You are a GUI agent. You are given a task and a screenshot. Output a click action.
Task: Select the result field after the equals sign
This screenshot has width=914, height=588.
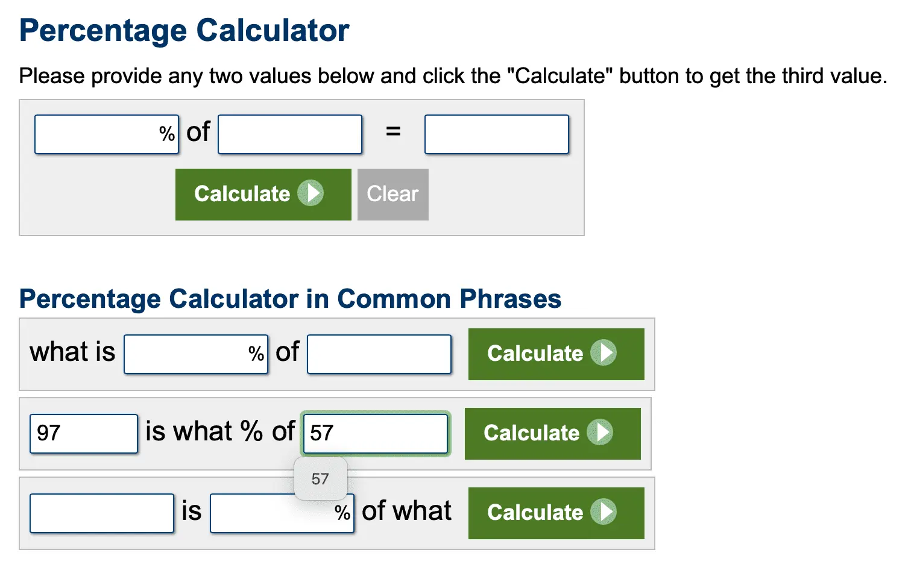pyautogui.click(x=496, y=134)
